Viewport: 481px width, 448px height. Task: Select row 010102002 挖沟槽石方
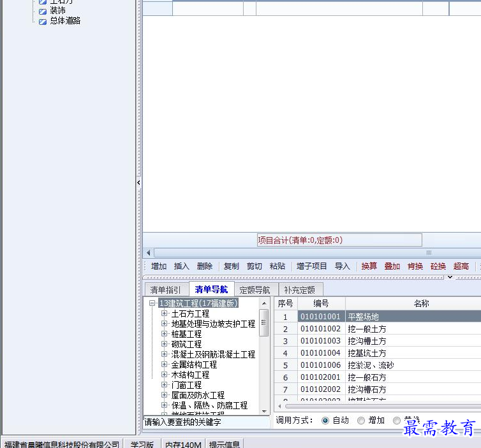[377, 389]
